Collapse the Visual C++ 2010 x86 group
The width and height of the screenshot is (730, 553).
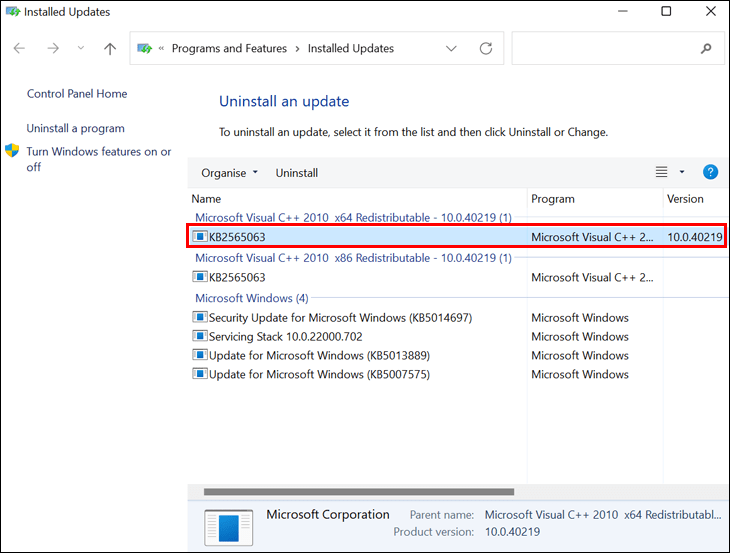point(353,258)
